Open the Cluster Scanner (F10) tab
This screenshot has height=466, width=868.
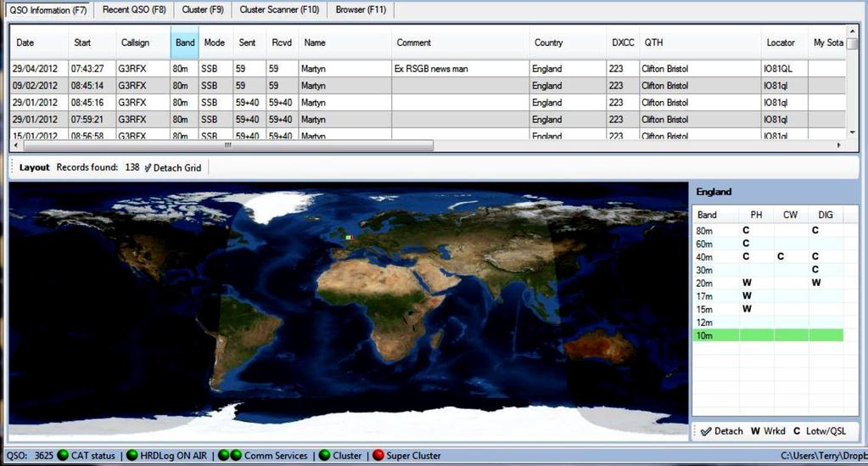[279, 9]
